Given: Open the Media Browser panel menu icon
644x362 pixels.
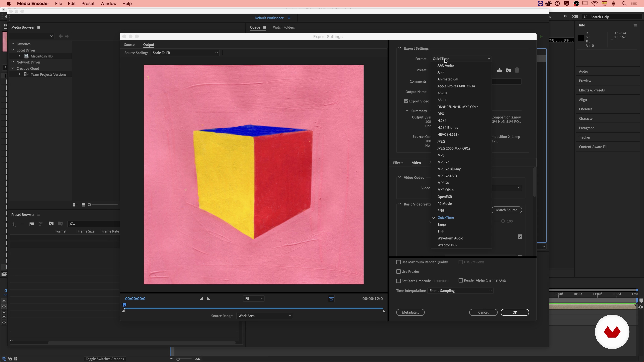Looking at the screenshot, I should pyautogui.click(x=39, y=27).
